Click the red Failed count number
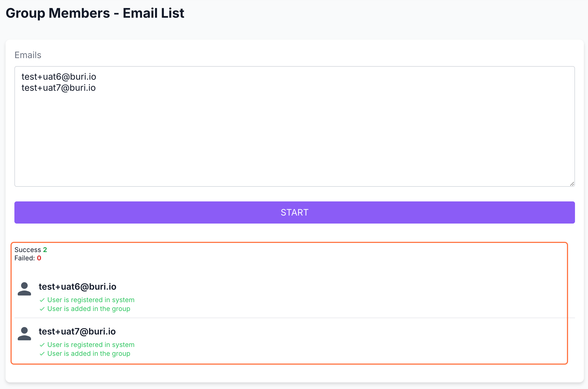The height and width of the screenshot is (389, 588). pos(39,258)
